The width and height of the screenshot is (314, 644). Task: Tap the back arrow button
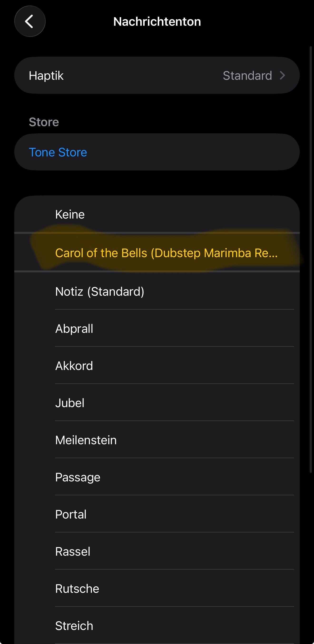coord(30,21)
